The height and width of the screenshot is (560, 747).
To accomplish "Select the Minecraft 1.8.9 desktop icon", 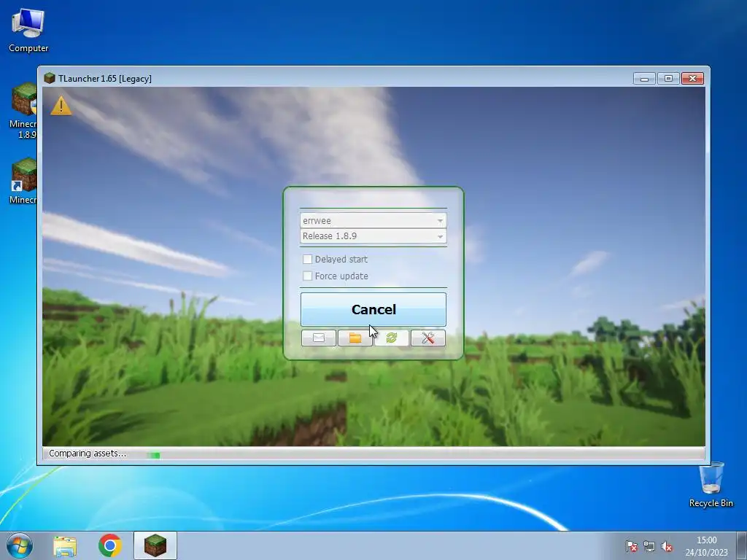I will point(23,111).
